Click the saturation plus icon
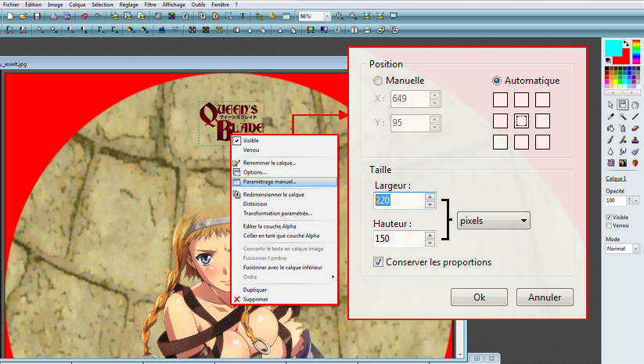The height and width of the screenshot is (364, 644). coord(145,30)
